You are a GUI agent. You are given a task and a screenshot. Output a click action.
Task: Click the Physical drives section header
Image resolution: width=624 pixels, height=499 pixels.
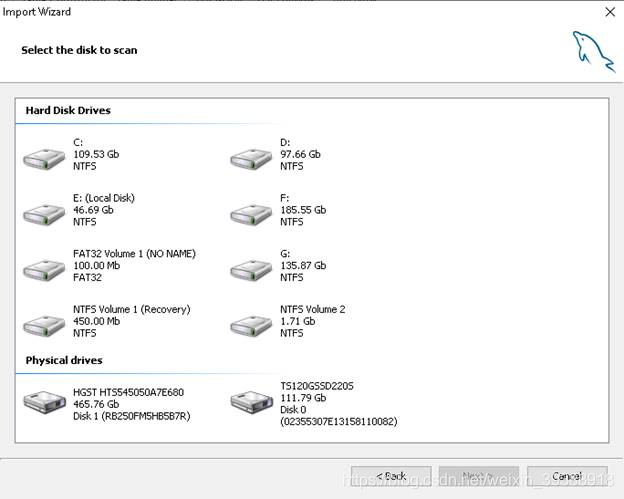(64, 360)
